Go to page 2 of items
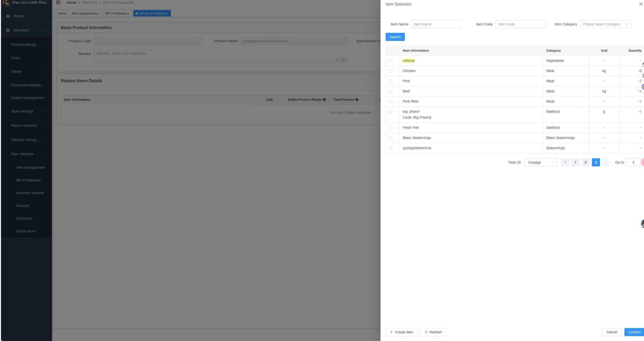Viewport: 644px width, 341px height. point(586,162)
